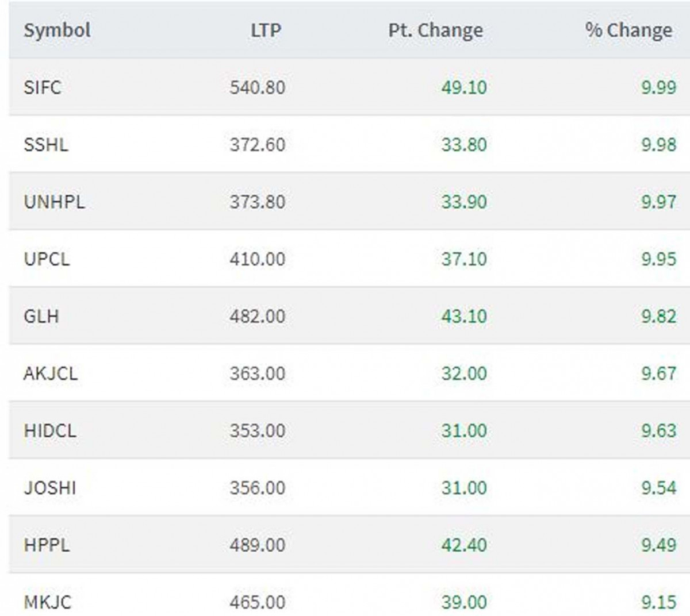Click the Symbol column header
Viewport: 690px width, 616px height.
click(x=57, y=30)
